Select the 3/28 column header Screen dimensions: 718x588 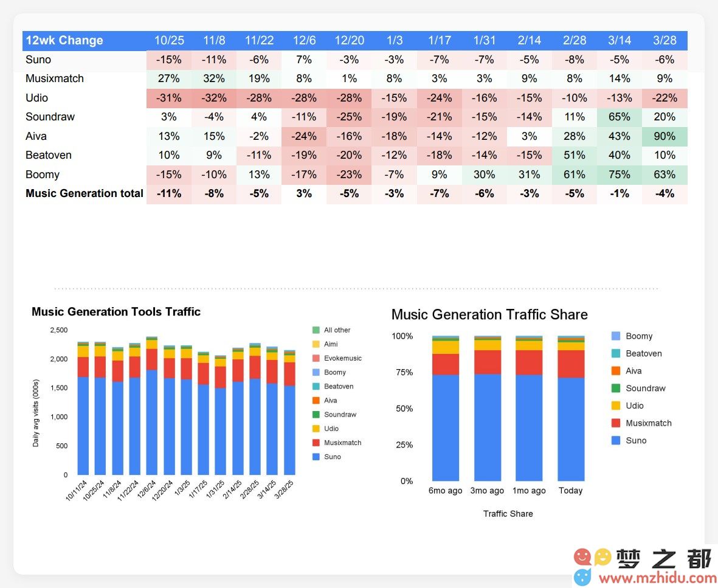pyautogui.click(x=664, y=40)
